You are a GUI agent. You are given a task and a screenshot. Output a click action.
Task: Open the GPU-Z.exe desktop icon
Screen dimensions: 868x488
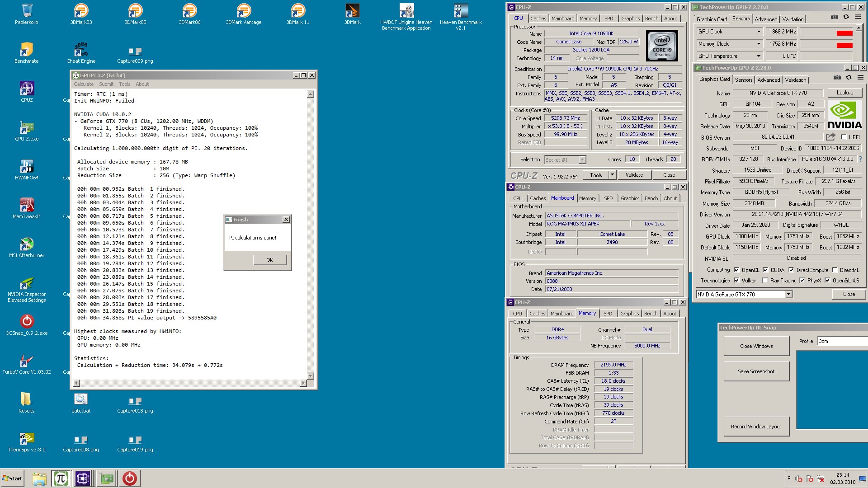(x=27, y=130)
